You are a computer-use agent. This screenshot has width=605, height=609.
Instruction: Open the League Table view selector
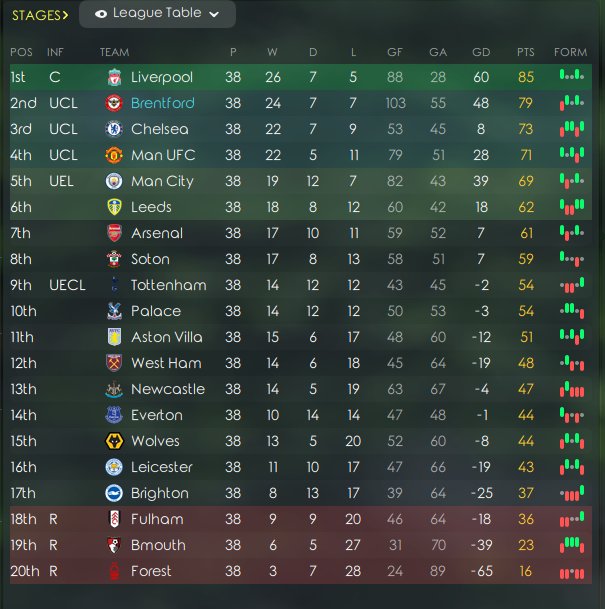click(x=157, y=14)
